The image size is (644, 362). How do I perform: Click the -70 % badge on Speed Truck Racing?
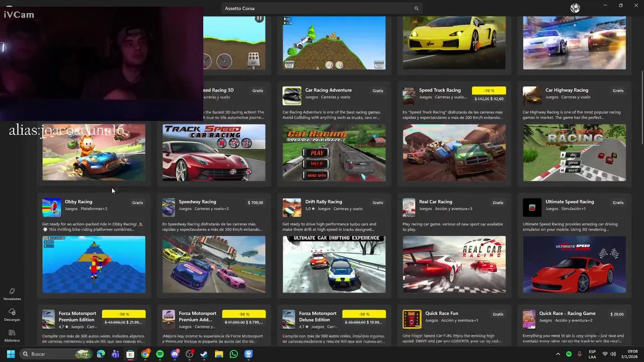click(x=489, y=90)
